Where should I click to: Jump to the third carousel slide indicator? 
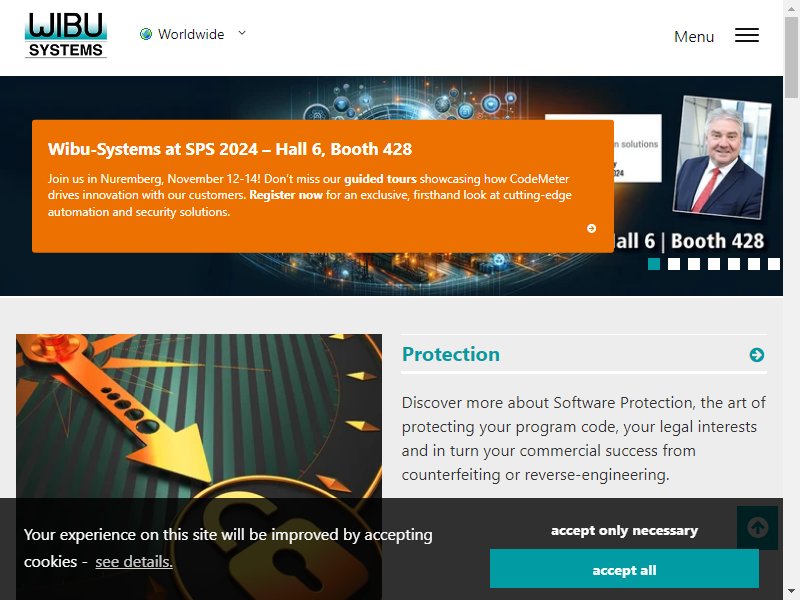(x=694, y=264)
